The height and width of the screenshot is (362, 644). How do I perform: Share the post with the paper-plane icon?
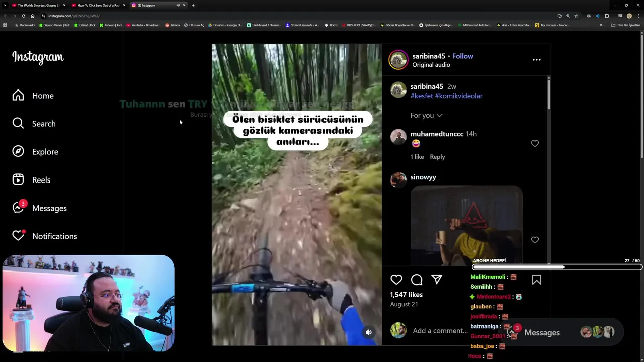[437, 280]
